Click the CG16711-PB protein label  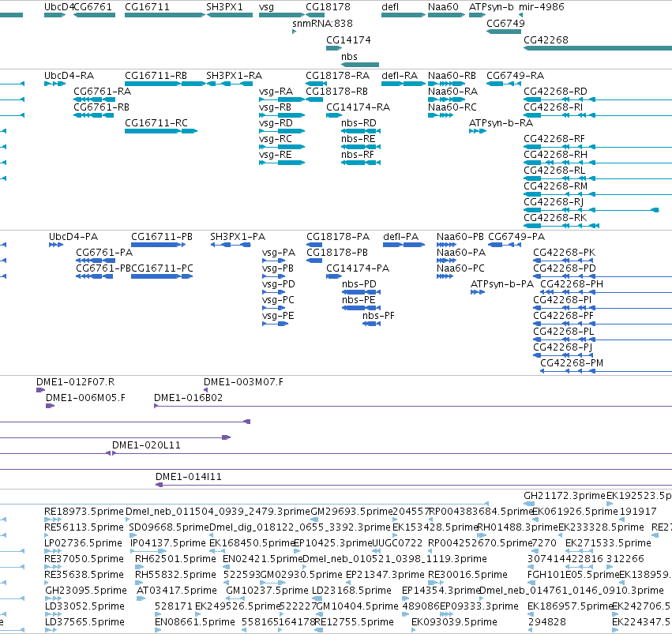coord(162,237)
